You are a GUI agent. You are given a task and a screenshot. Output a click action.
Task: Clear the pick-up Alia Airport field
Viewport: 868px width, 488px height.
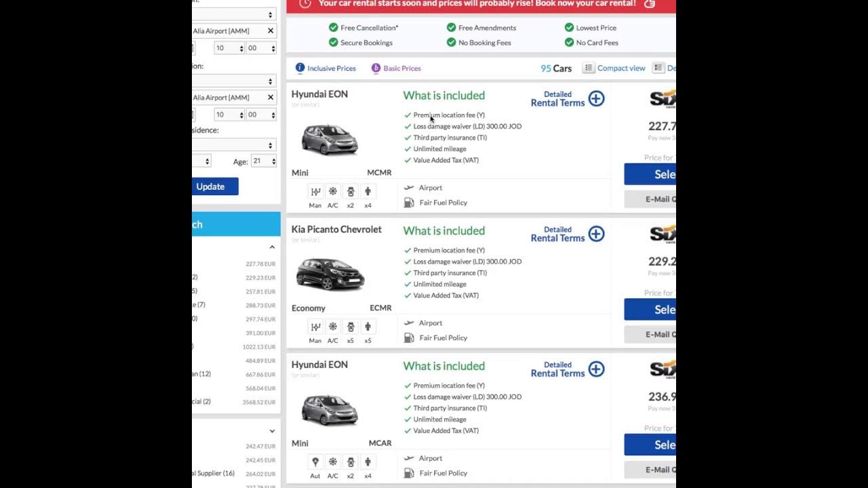click(x=271, y=30)
